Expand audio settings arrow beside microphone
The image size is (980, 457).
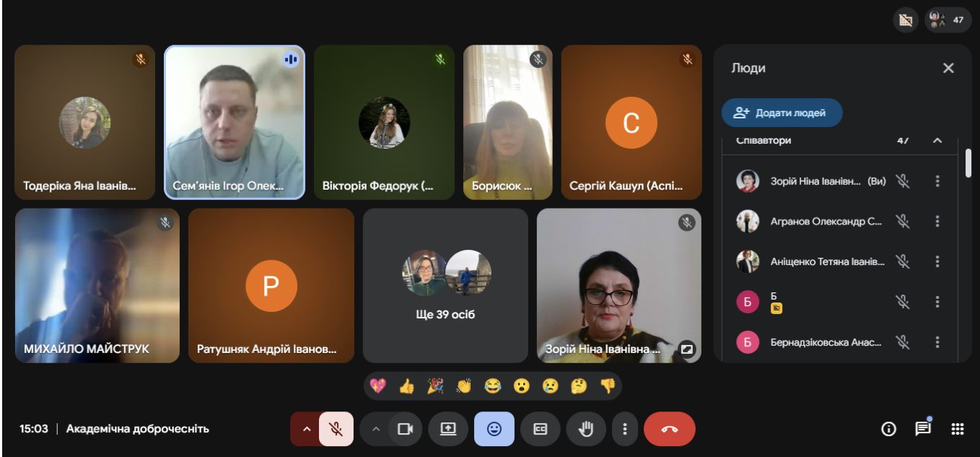point(306,429)
